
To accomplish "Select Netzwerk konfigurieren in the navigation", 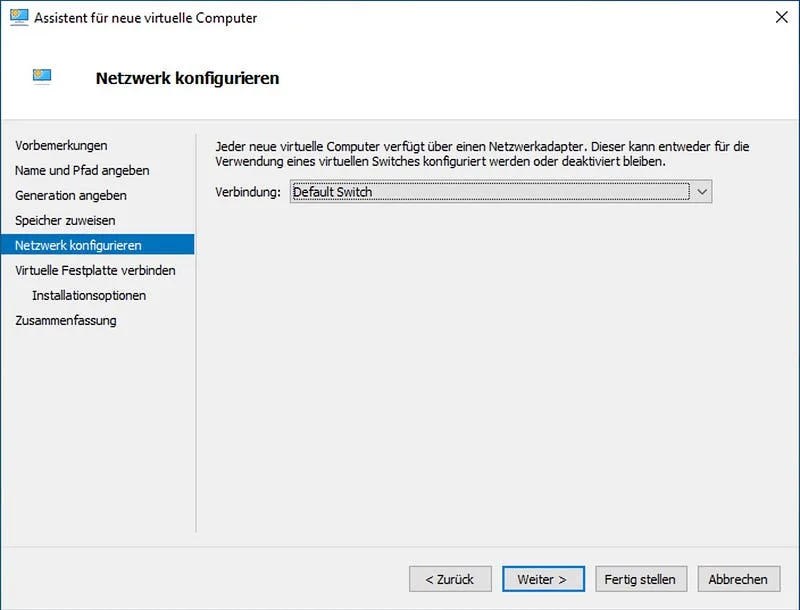I will (80, 245).
